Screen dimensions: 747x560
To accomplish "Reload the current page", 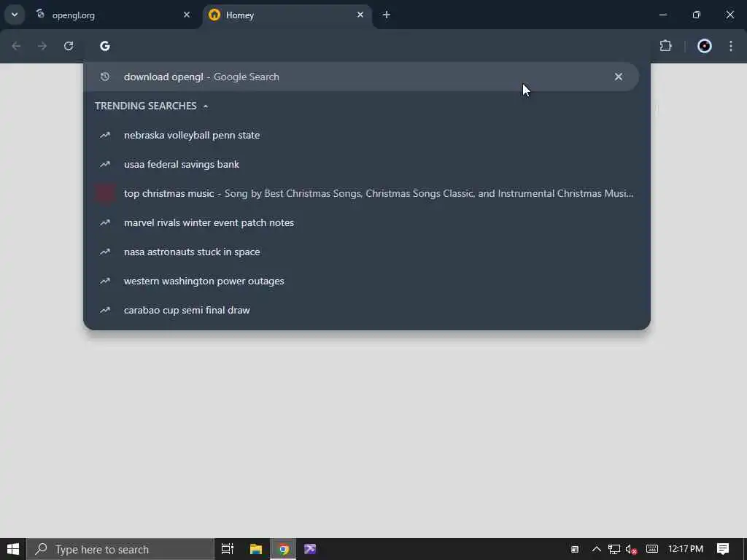I will coord(69,46).
